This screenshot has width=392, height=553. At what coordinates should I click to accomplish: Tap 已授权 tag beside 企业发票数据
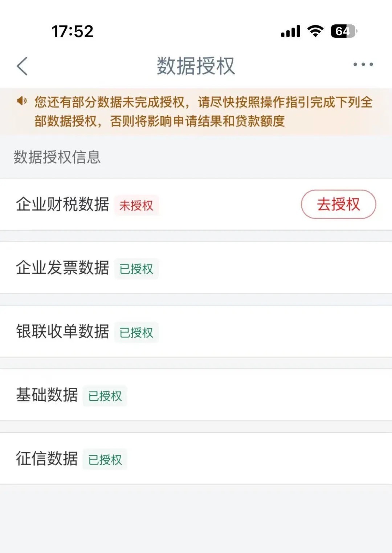(x=136, y=269)
